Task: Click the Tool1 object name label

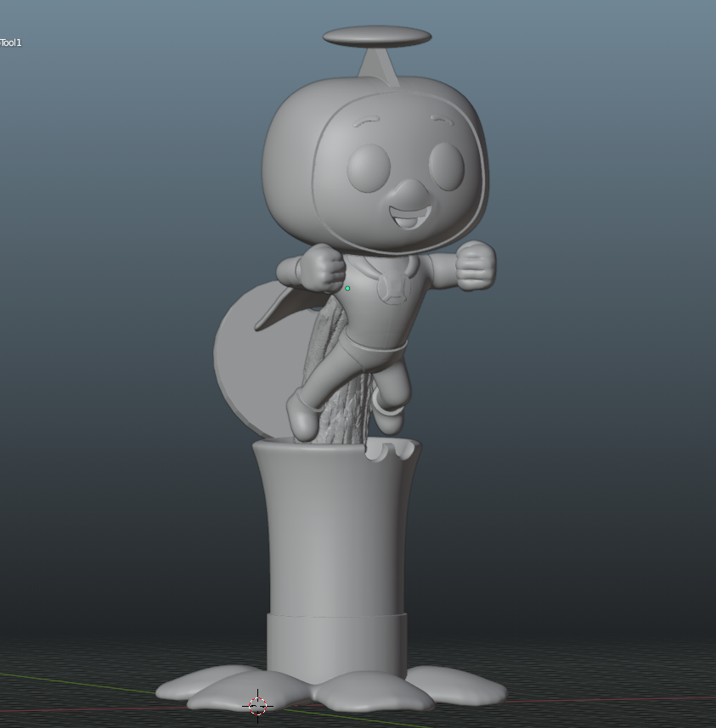Action: click(11, 42)
